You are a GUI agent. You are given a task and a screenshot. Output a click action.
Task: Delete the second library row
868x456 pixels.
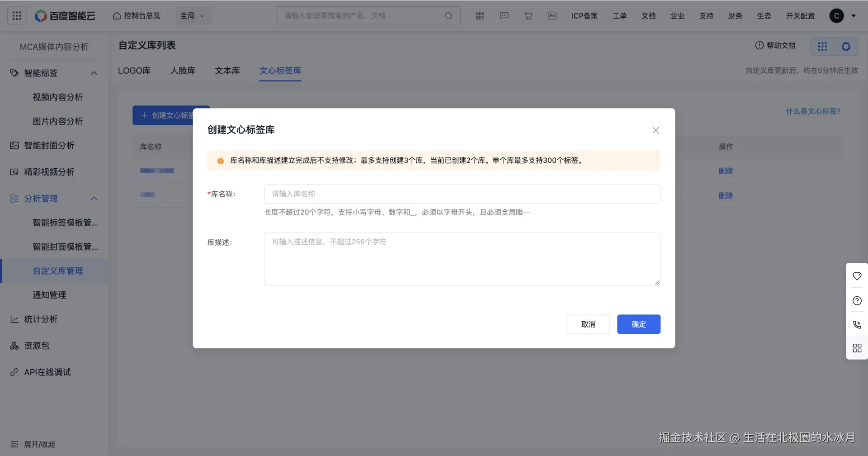(x=726, y=195)
